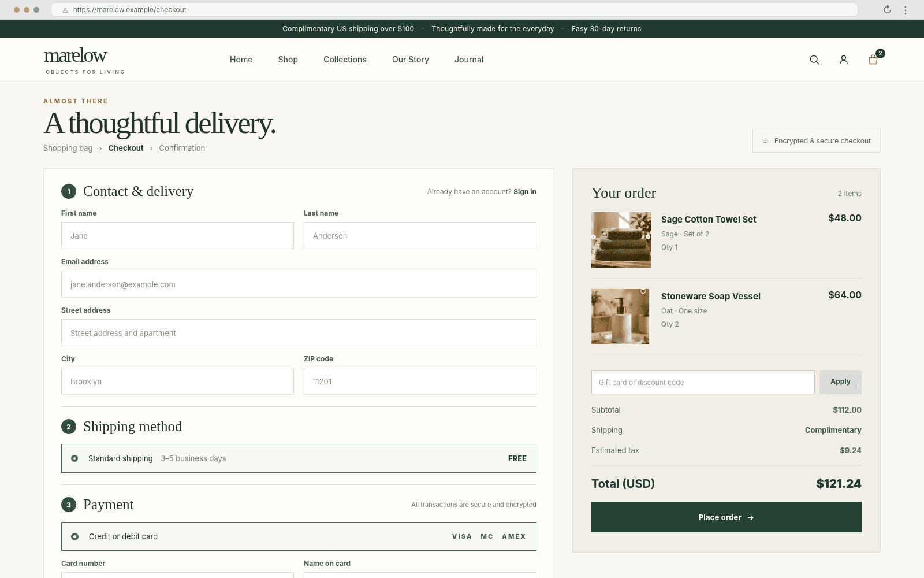Click the '2 items' count in order summary

pyautogui.click(x=850, y=194)
